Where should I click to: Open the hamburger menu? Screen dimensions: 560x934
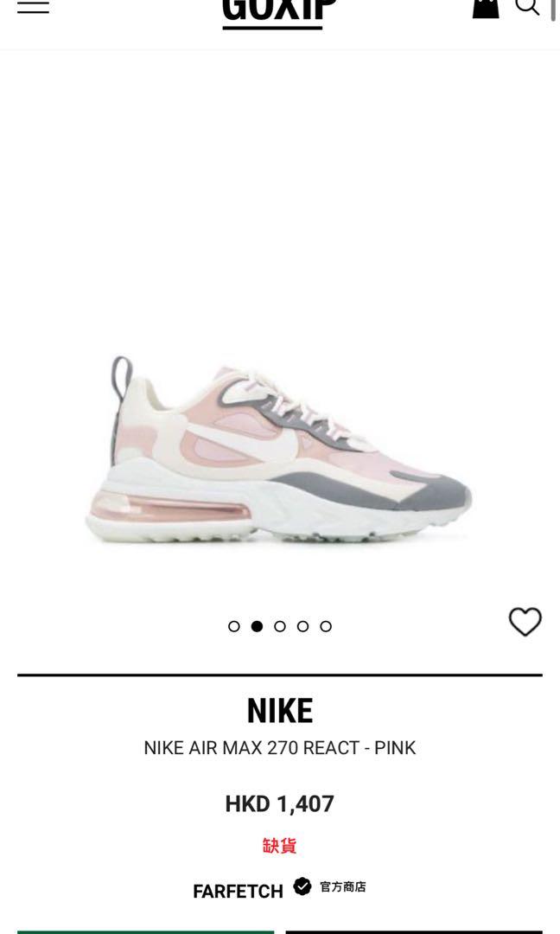(x=34, y=7)
